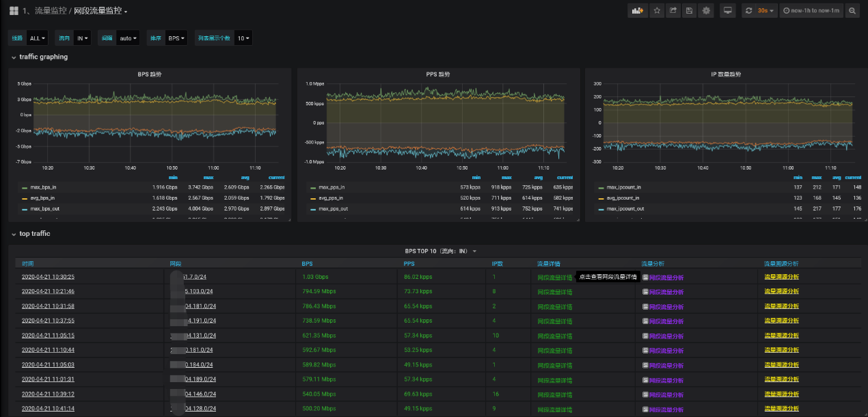Open the 线路 ALL dropdown
868x417 pixels.
click(36, 38)
